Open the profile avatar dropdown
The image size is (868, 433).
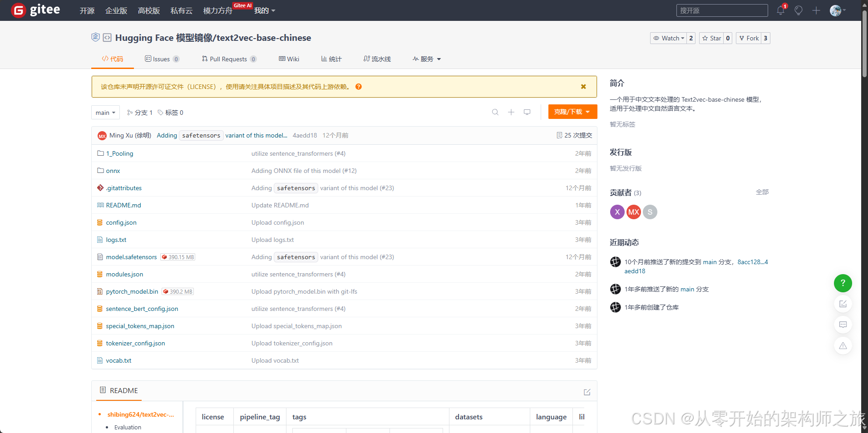836,10
